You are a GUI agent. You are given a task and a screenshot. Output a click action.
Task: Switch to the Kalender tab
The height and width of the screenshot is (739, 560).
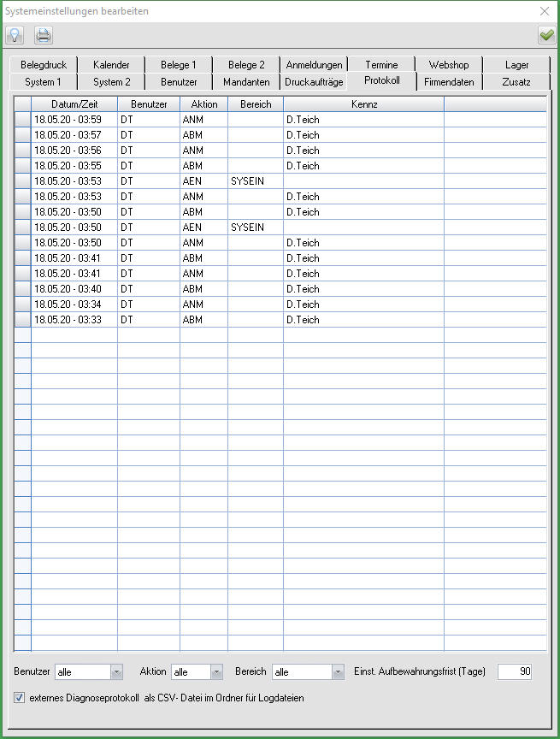point(111,64)
